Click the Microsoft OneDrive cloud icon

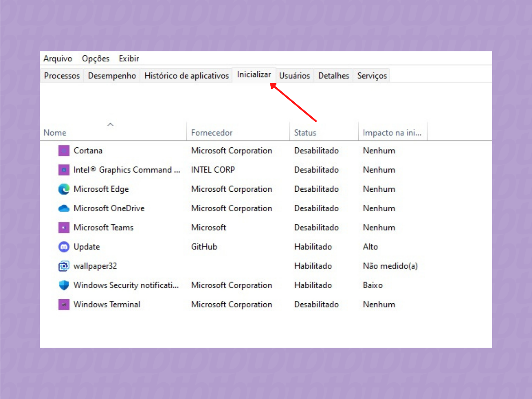tap(64, 208)
